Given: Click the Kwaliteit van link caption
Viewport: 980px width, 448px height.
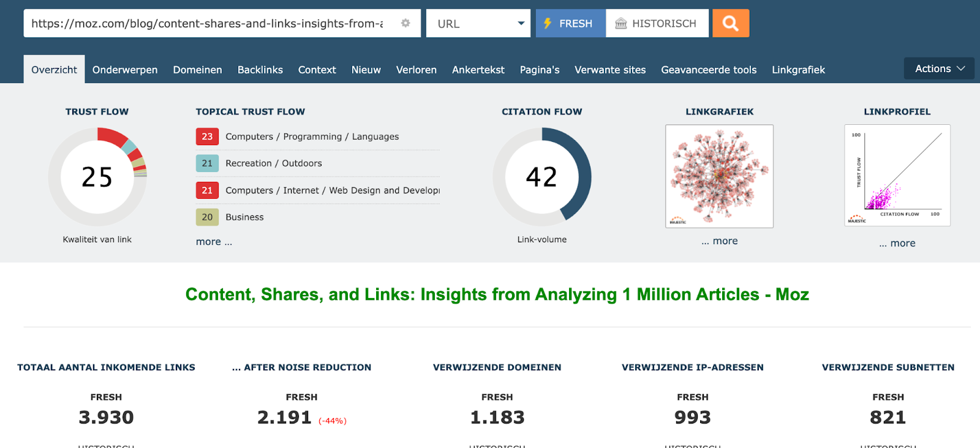Looking at the screenshot, I should click(97, 239).
